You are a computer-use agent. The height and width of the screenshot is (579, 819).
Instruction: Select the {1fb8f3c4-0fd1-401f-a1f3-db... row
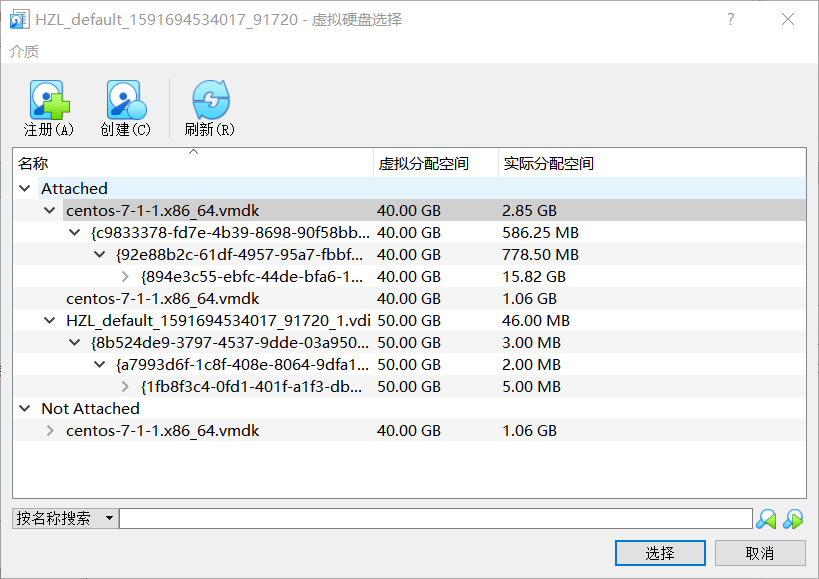coord(410,387)
